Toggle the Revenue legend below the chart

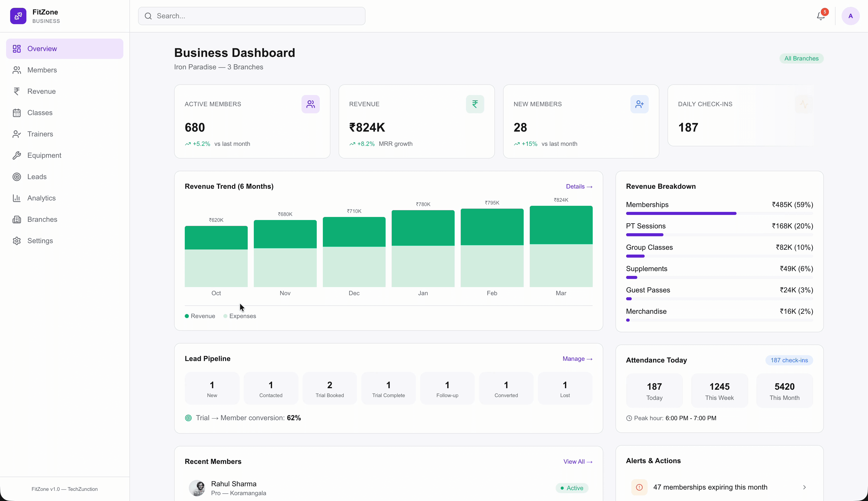tap(200, 316)
